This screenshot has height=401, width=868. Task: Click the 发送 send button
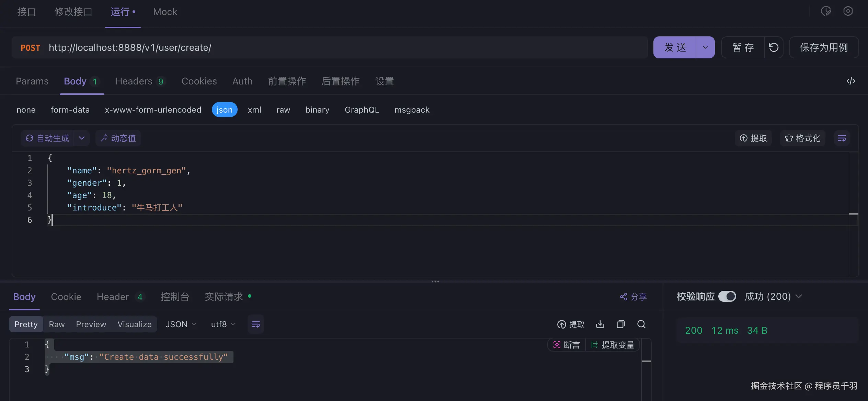[675, 47]
